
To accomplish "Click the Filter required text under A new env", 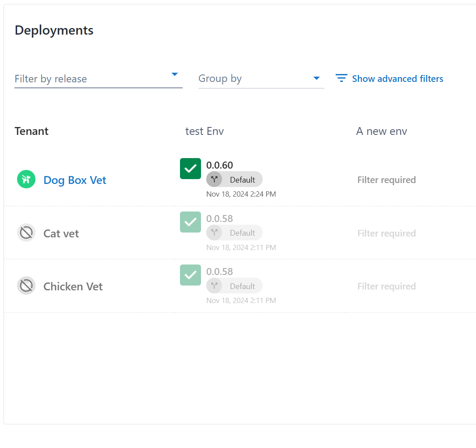I will click(x=386, y=180).
